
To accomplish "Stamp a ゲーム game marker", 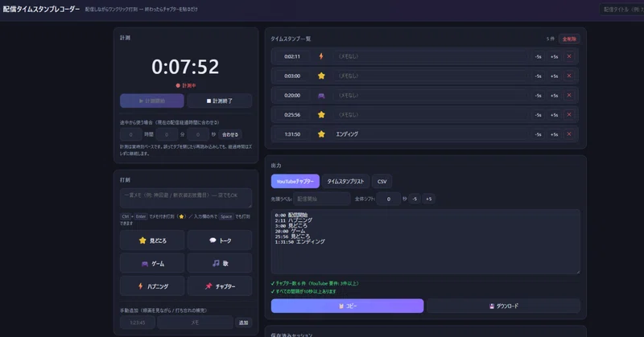I will point(152,264).
